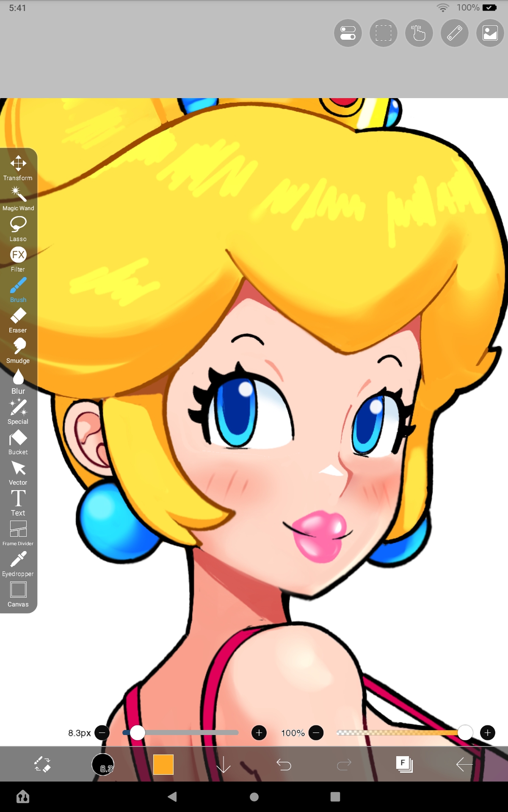This screenshot has height=812, width=508.
Task: Pick the Eraser tool
Action: pyautogui.click(x=18, y=320)
